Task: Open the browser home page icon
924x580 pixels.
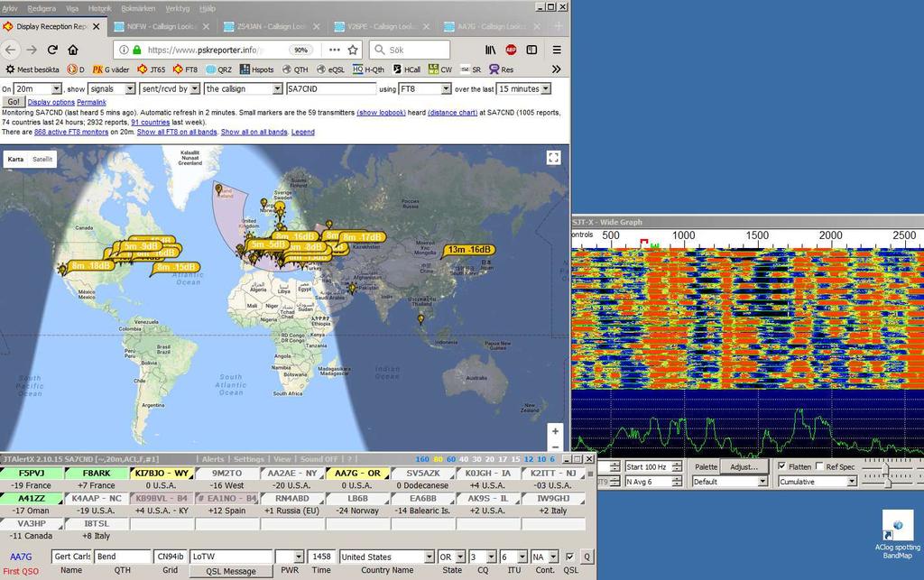Action: [x=73, y=50]
